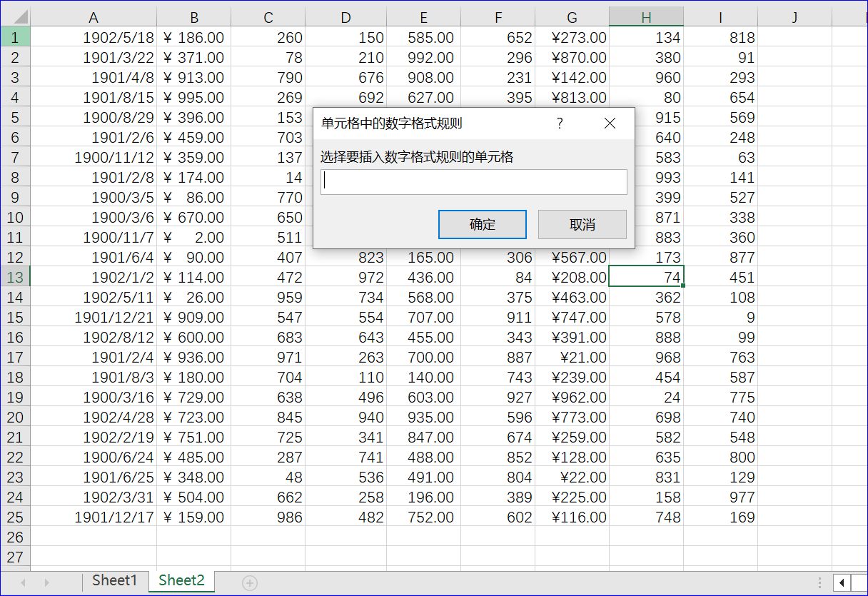The width and height of the screenshot is (868, 596).
Task: Switch to the Sheet1 tab
Action: coord(114,580)
